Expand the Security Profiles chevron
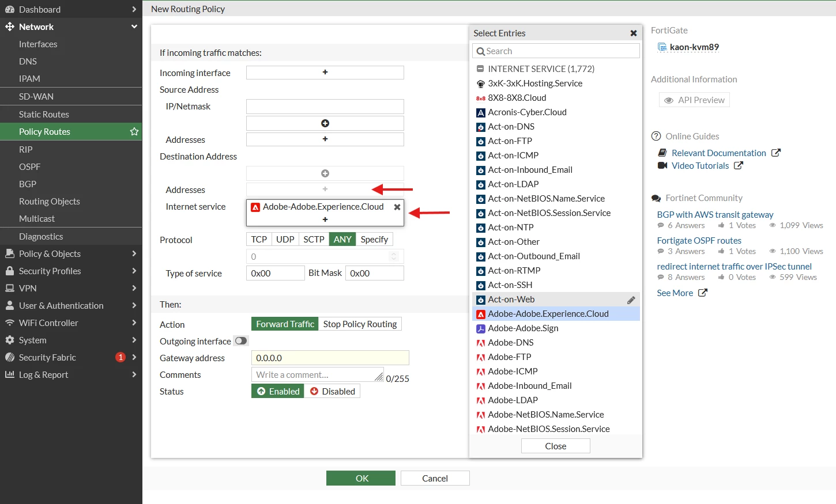The image size is (836, 504). click(134, 271)
